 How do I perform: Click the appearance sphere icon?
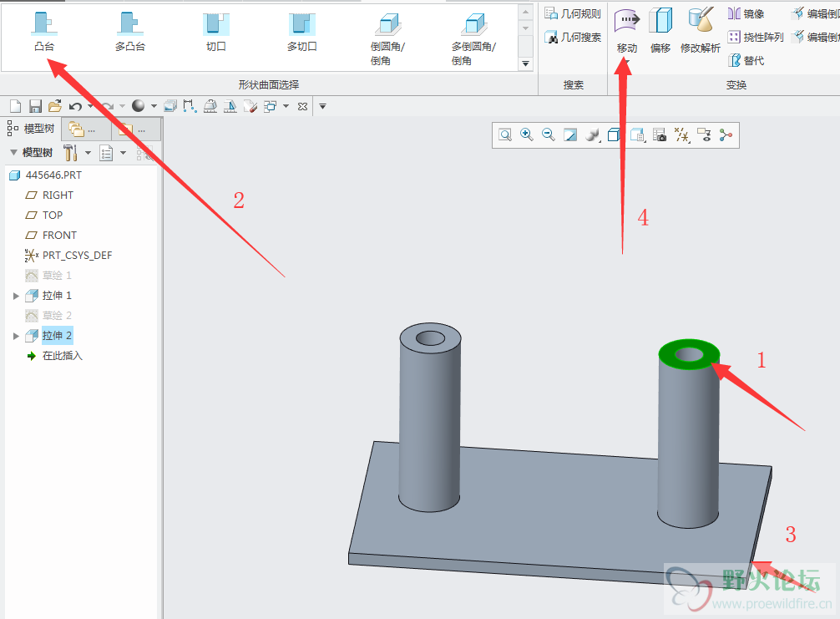139,106
